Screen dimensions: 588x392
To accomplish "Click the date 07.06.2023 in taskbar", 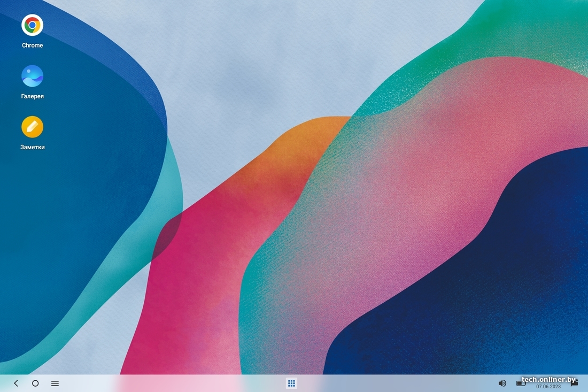I will [548, 387].
